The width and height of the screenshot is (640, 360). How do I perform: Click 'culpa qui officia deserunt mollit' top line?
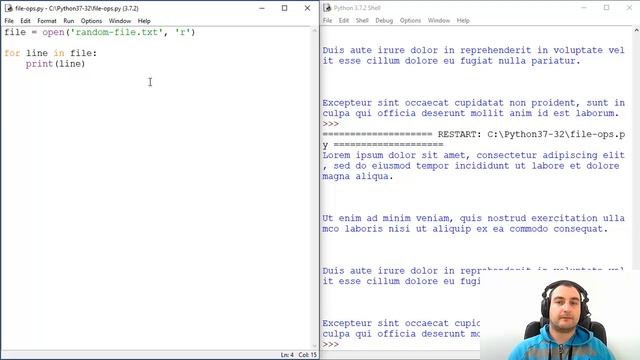[x=471, y=113]
